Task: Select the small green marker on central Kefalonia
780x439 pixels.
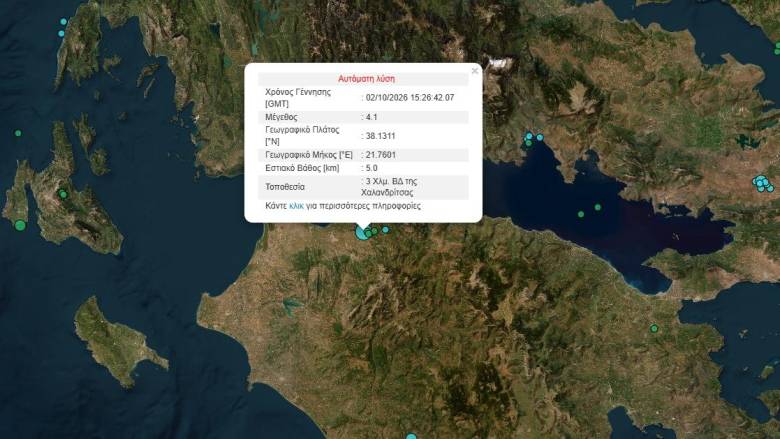Action: [x=63, y=194]
